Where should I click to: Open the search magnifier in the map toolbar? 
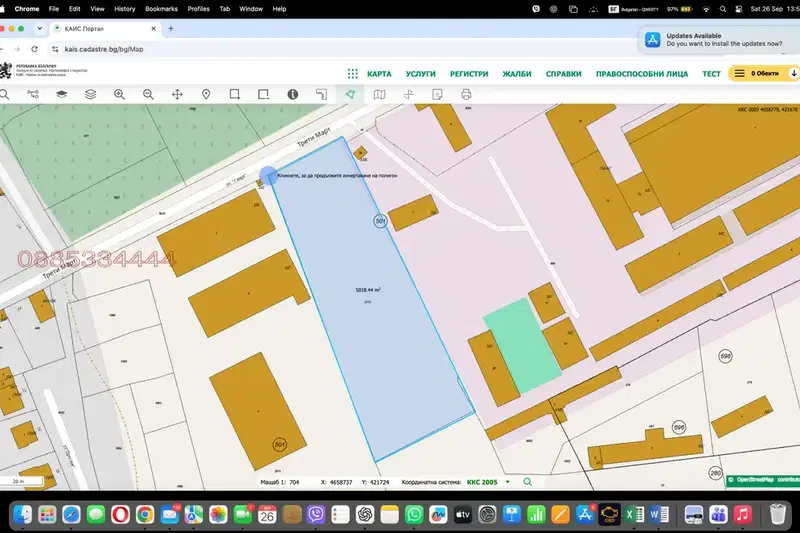[4, 94]
